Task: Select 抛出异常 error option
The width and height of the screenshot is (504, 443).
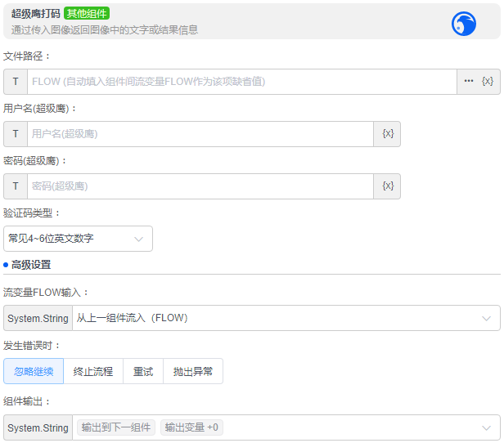Action: 193,371
